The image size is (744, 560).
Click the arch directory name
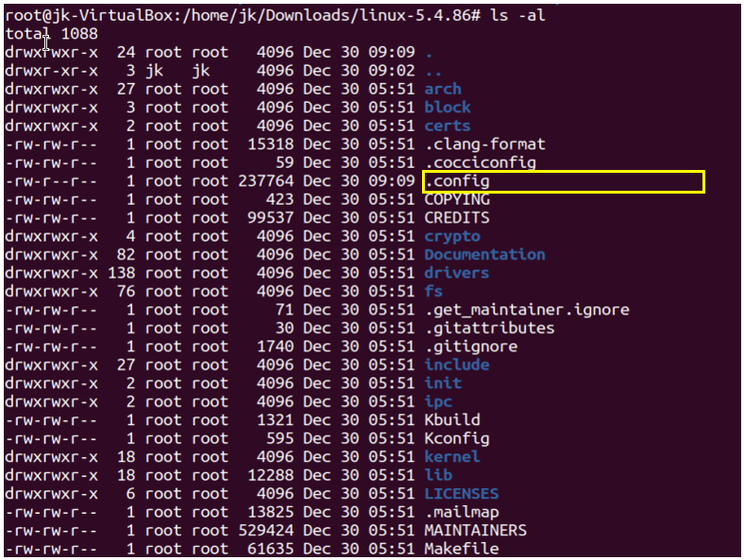pyautogui.click(x=443, y=89)
